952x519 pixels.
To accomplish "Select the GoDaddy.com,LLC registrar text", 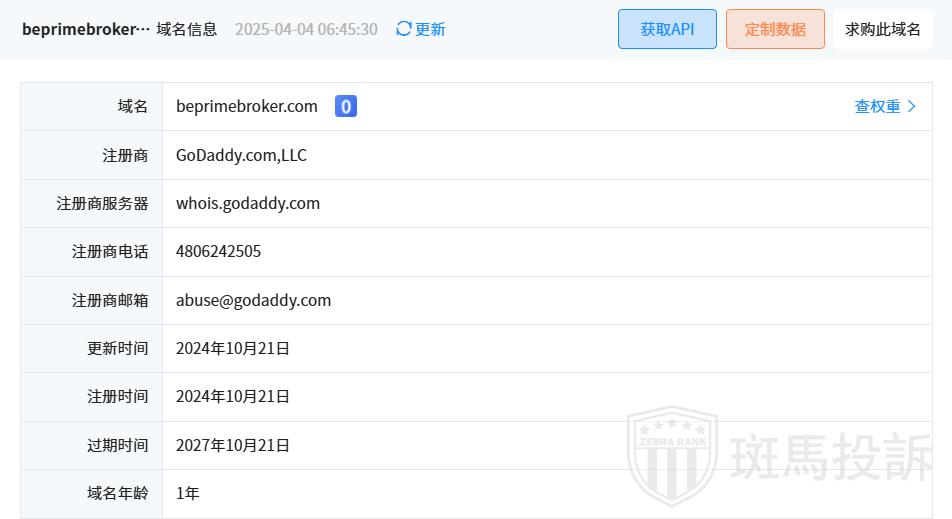I will click(x=241, y=155).
